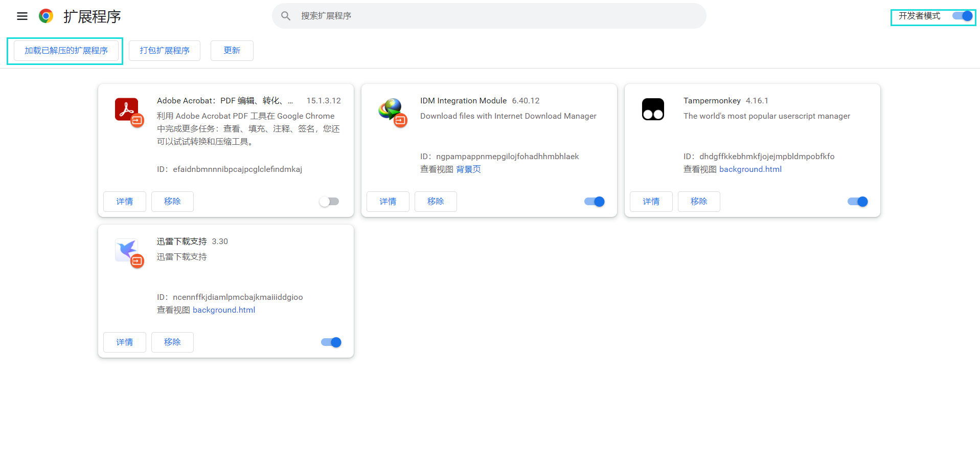
Task: Click the Chrome logo icon
Action: (x=46, y=16)
